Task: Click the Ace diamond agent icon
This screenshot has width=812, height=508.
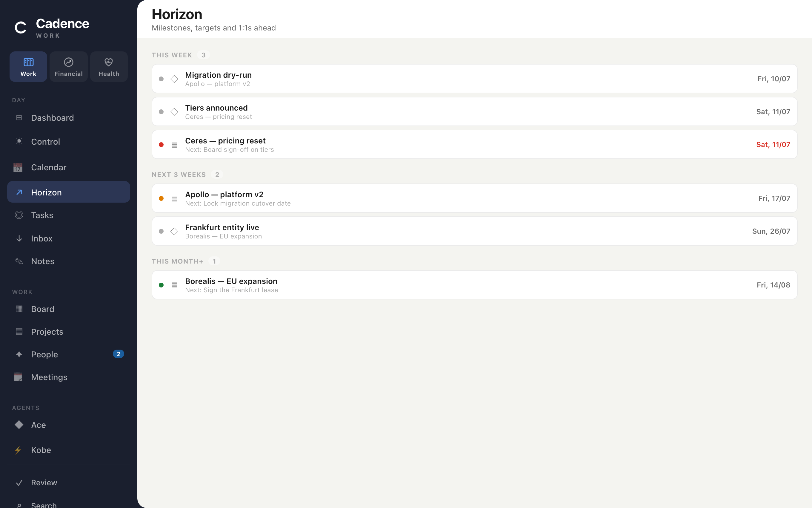Action: [19, 425]
